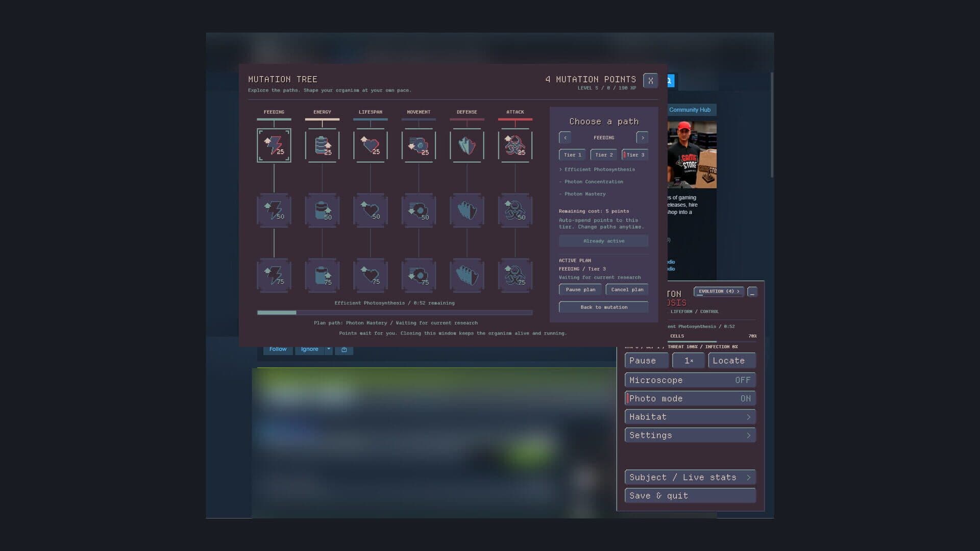Select Movement tier 25 mutation icon
Image resolution: width=980 pixels, height=551 pixels.
(419, 145)
